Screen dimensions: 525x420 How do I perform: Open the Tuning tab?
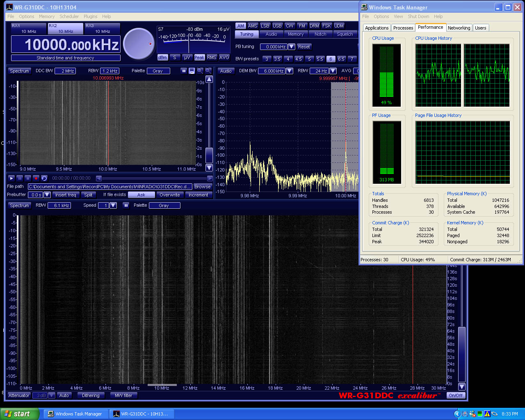tap(247, 34)
